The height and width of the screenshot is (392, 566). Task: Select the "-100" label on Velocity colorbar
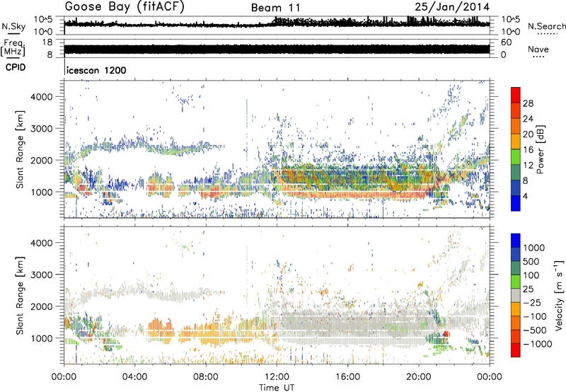click(535, 316)
